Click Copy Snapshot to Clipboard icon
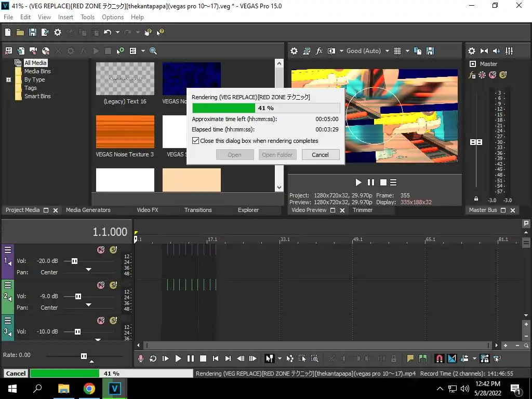Image resolution: width=532 pixels, height=399 pixels. click(418, 51)
